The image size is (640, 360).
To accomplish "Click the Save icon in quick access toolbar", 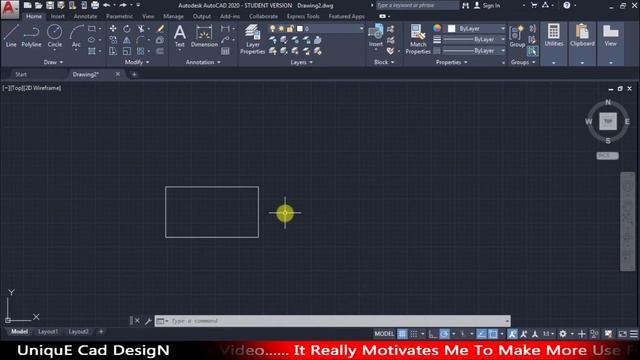I will point(50,5).
